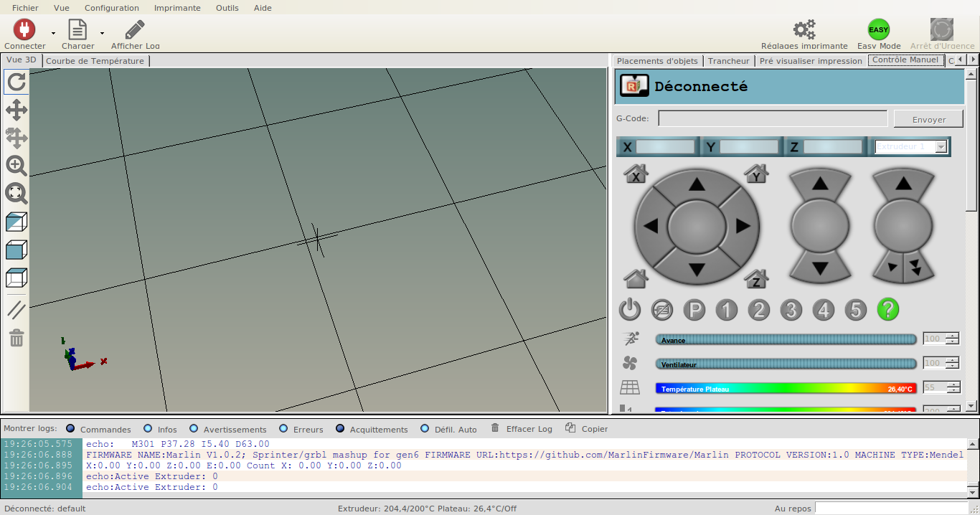Screen dimensions: 980x515
Task: Open the dropdown arrow next to Charger
Action: [101, 33]
